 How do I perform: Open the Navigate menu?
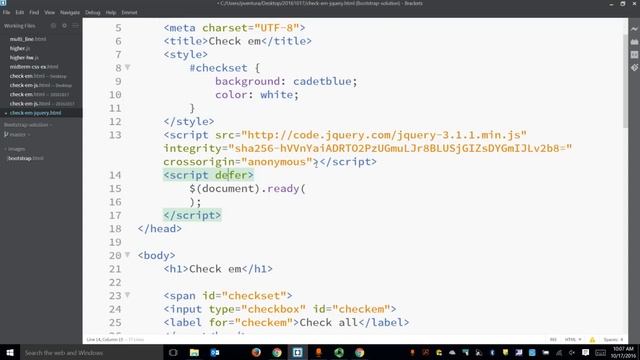tap(70, 12)
